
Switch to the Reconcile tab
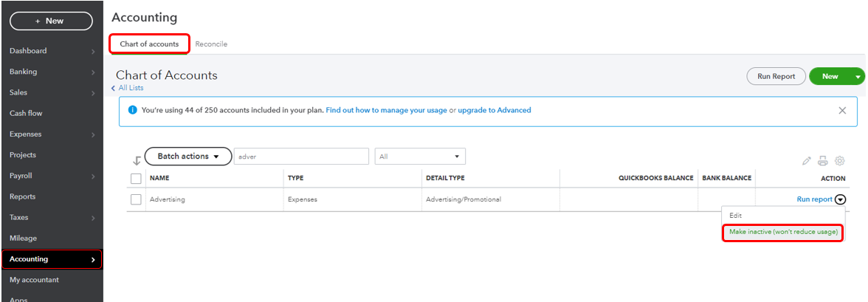[x=211, y=44]
